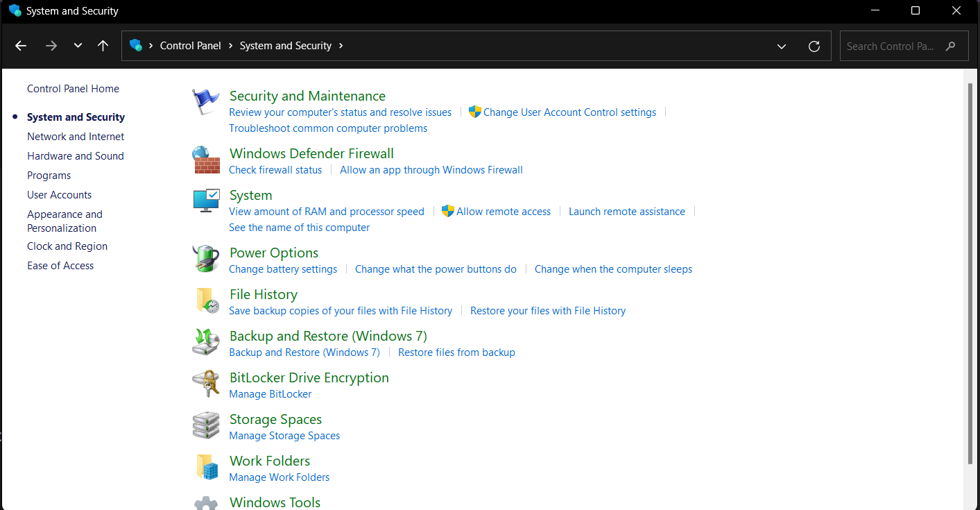Open the recent locations chevron beside navigation arrows
Screen dimensions: 980x510
click(x=78, y=46)
